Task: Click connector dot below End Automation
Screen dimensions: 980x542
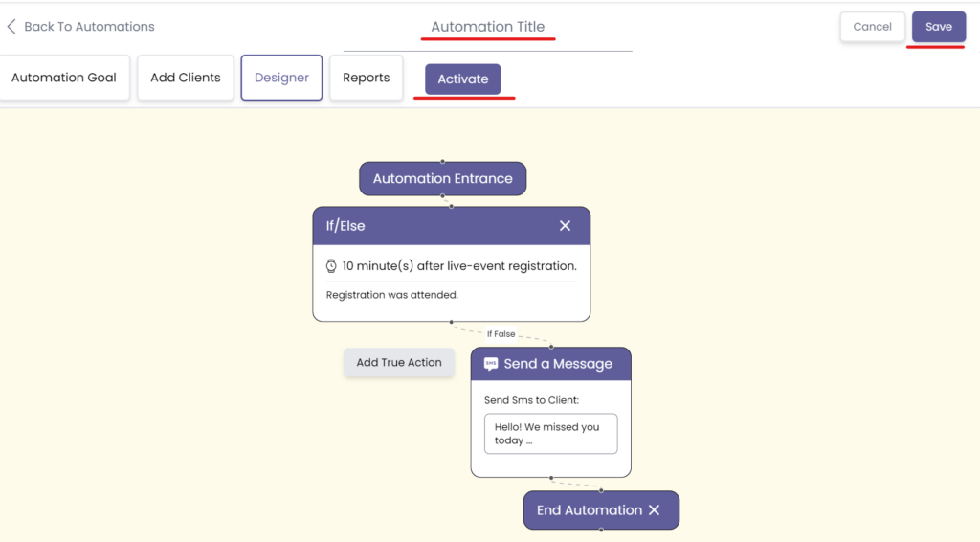Action: 601,530
